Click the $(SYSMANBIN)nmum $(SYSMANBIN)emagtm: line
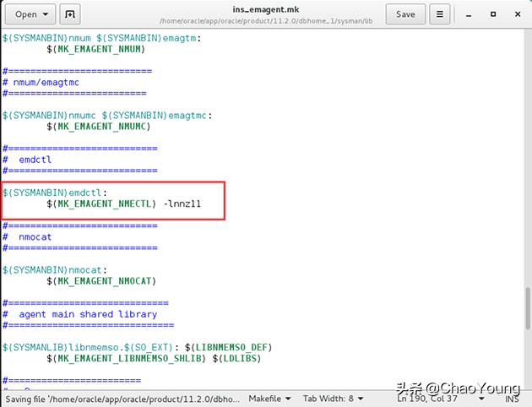 pyautogui.click(x=102, y=38)
